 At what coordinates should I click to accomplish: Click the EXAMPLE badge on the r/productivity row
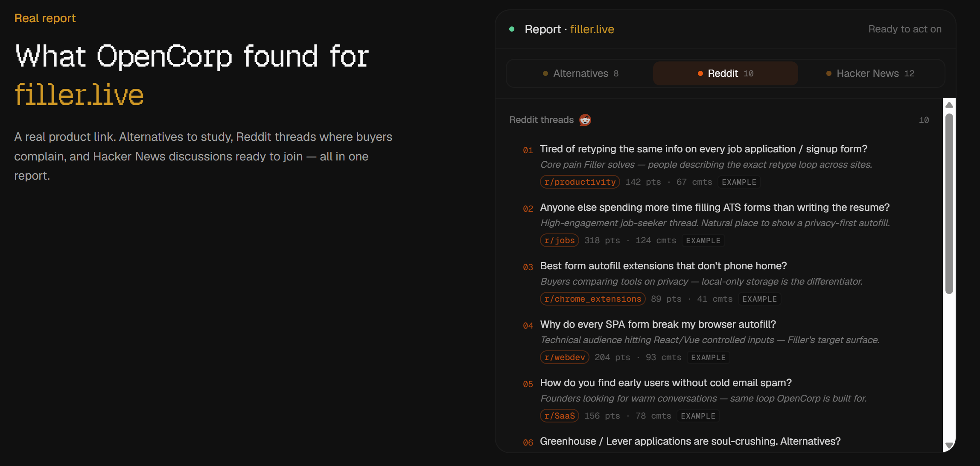(x=739, y=182)
